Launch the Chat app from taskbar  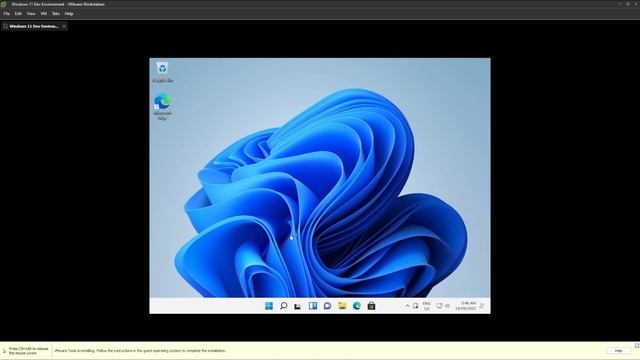(327, 306)
